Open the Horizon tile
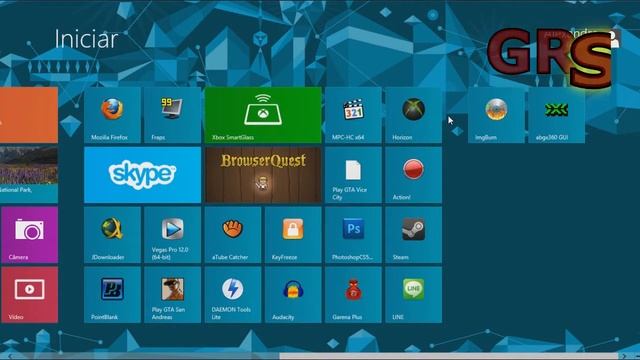The width and height of the screenshot is (640, 360). pyautogui.click(x=413, y=115)
